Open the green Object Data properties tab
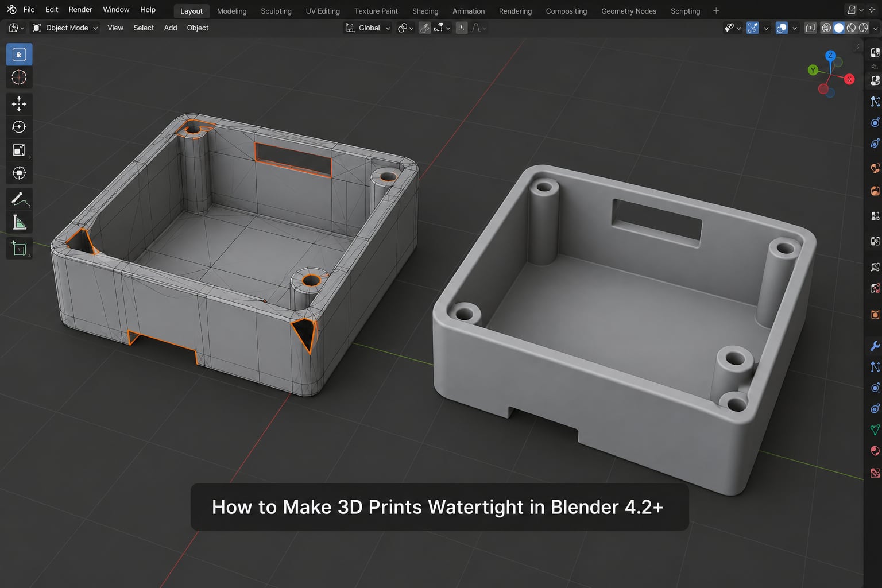 pyautogui.click(x=875, y=430)
